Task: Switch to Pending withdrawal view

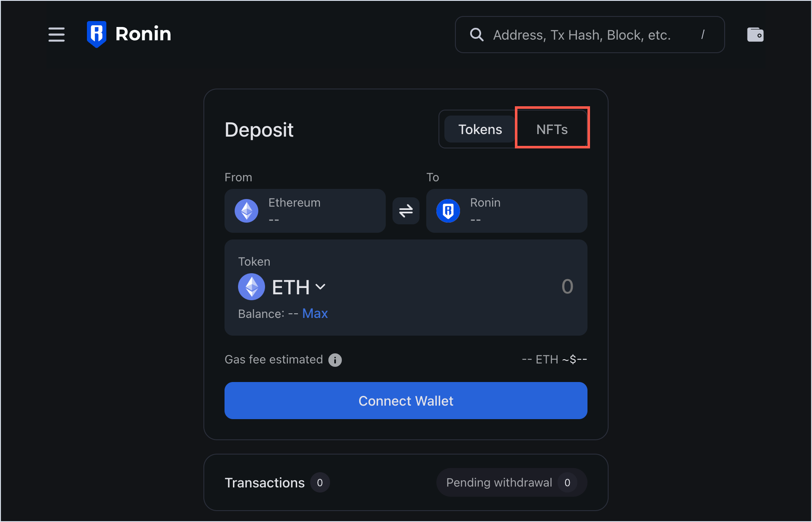Action: (499, 482)
